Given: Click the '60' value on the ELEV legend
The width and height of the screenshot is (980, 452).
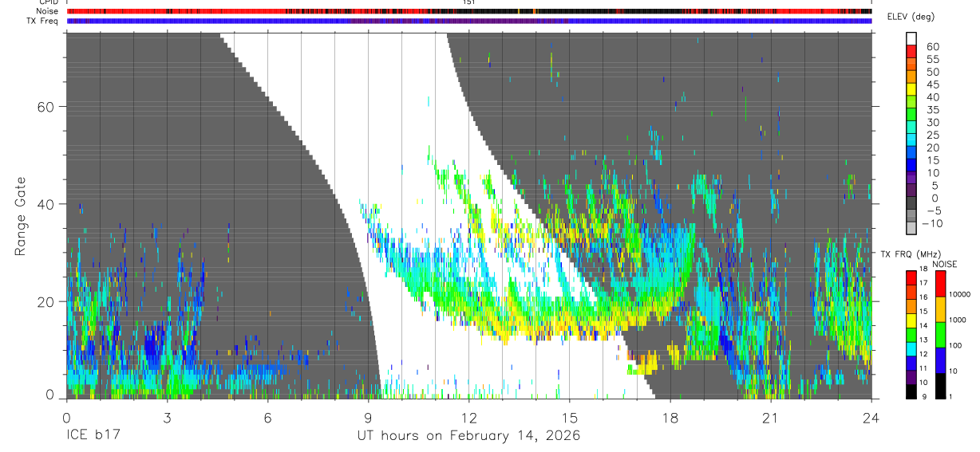Looking at the screenshot, I should [932, 46].
